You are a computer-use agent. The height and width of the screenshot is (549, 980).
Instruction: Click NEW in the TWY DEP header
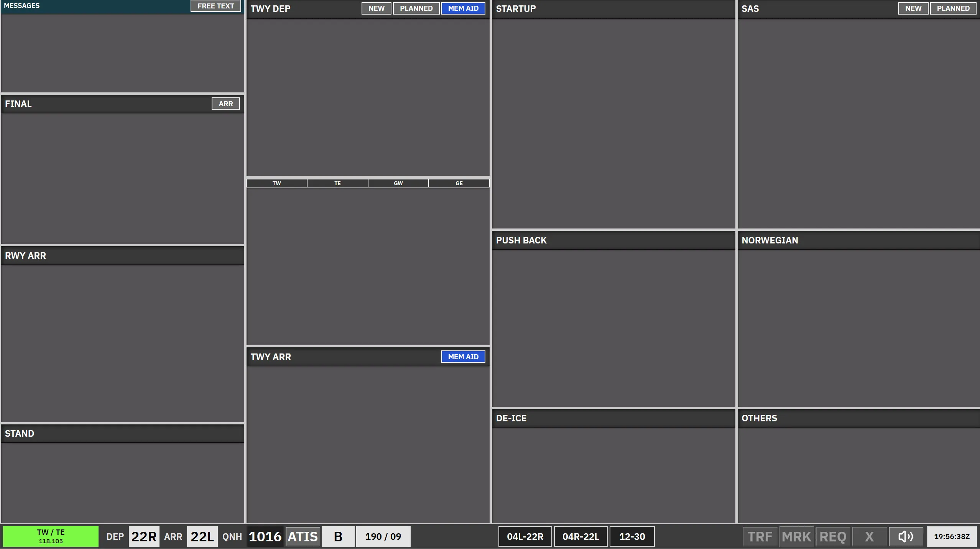[376, 8]
